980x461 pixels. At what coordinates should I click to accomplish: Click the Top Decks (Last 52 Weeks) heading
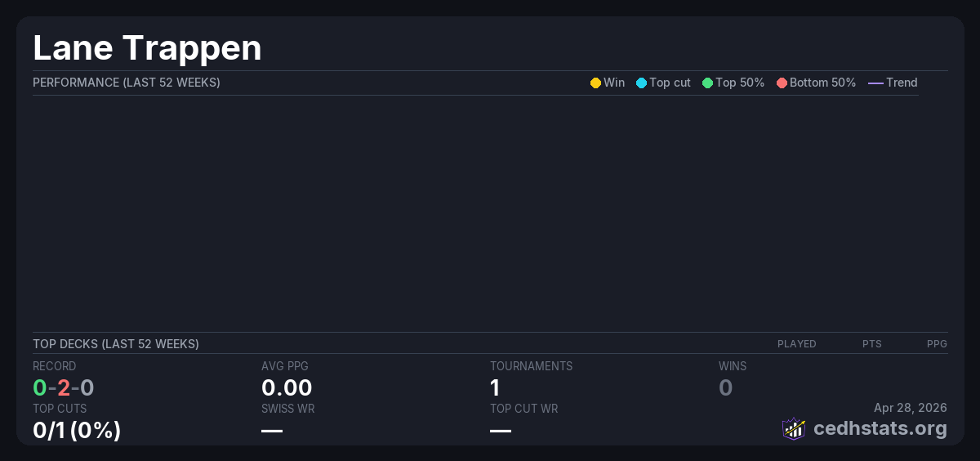click(x=115, y=344)
